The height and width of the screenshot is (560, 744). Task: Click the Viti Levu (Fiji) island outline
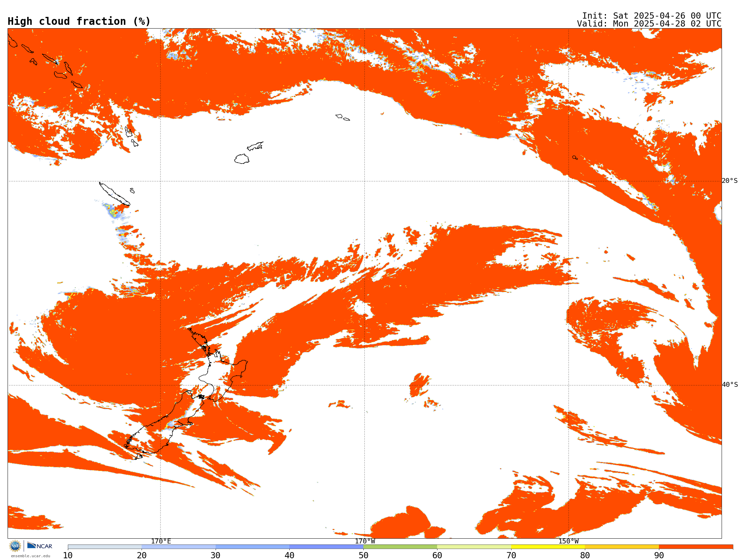click(242, 159)
